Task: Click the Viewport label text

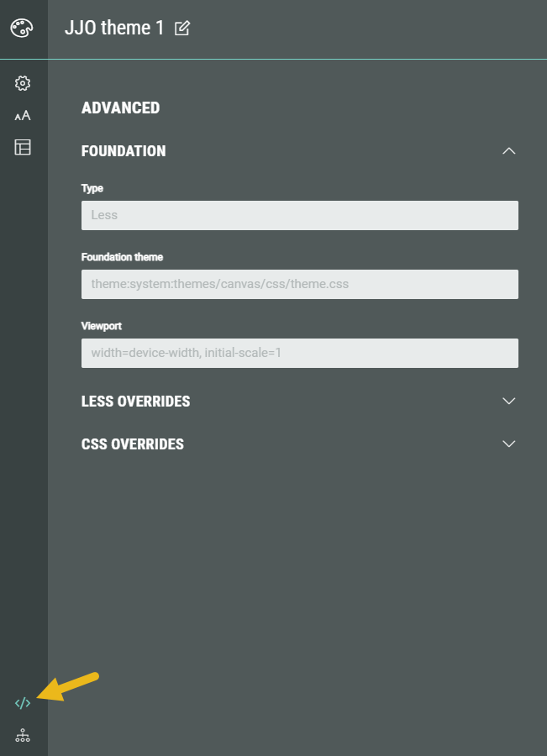Action: (x=102, y=326)
